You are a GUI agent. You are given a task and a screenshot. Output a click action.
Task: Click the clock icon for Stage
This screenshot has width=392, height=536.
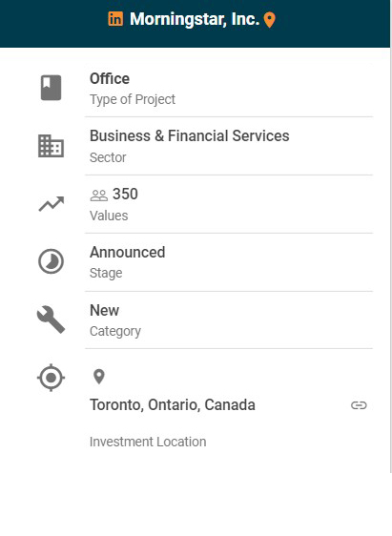(x=51, y=261)
